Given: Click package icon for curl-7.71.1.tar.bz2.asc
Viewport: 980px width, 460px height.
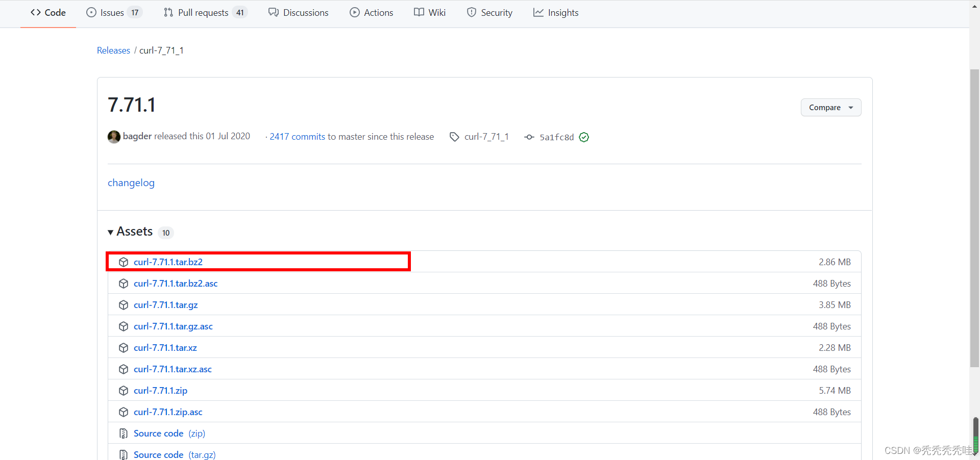Looking at the screenshot, I should tap(124, 284).
